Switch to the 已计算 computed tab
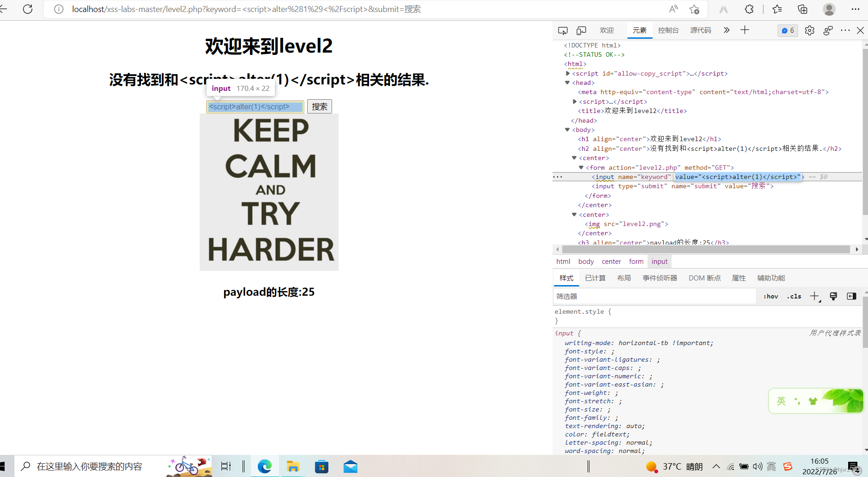 (595, 278)
